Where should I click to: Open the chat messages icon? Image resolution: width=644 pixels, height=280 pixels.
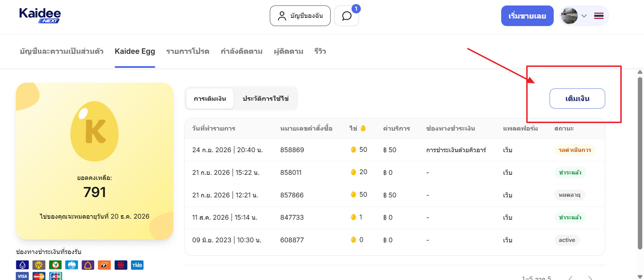347,16
